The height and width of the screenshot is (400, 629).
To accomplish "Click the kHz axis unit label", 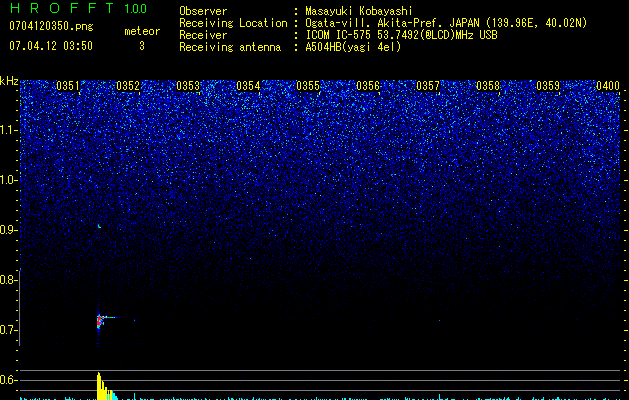I will [9, 81].
